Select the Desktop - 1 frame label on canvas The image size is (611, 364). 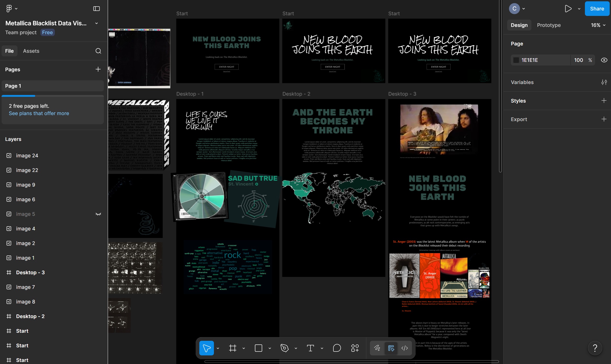click(x=190, y=94)
